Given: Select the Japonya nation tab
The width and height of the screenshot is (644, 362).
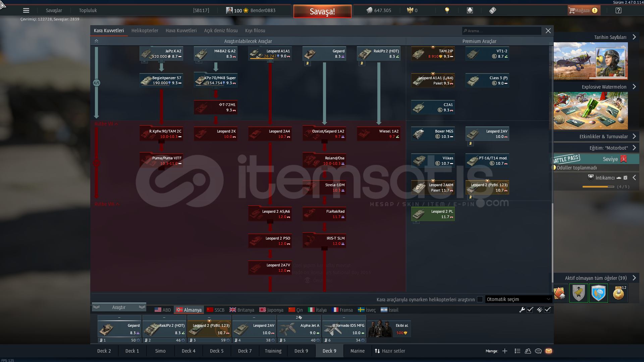Looking at the screenshot, I should click(x=271, y=310).
